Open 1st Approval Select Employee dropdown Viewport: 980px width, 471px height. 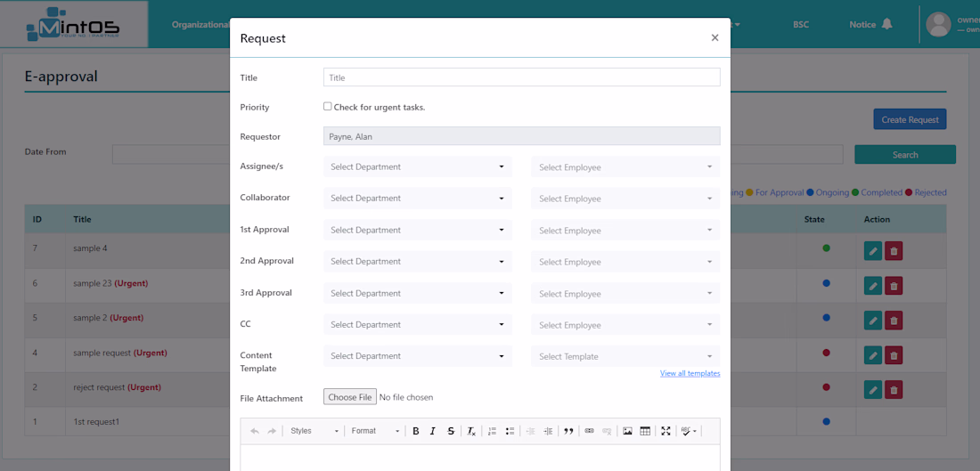click(x=625, y=230)
